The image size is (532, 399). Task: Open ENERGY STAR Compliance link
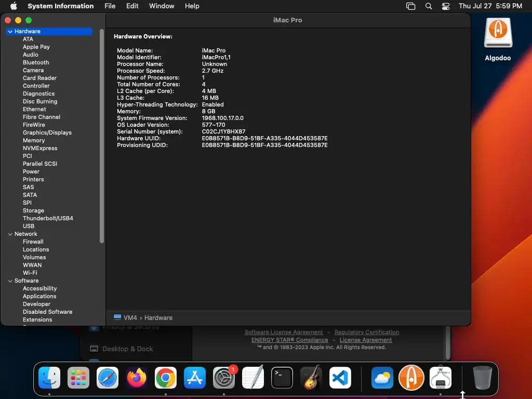click(290, 340)
